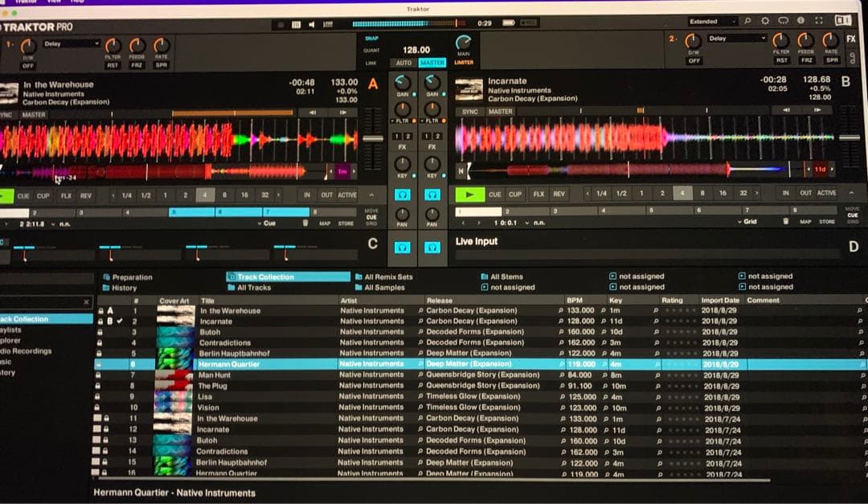Toggle QUANT in the master clock panel

(x=371, y=49)
